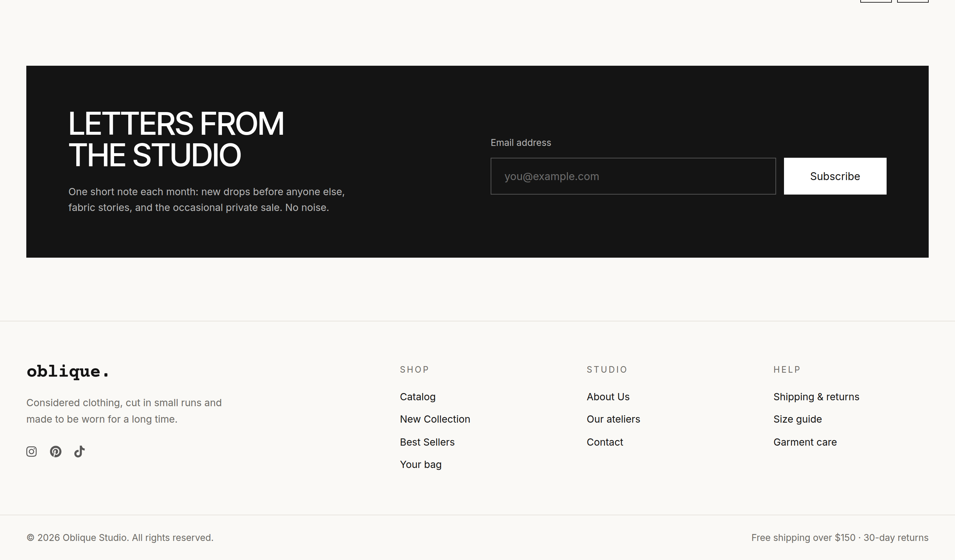Click the Subscribe button
955x560 pixels.
835,176
